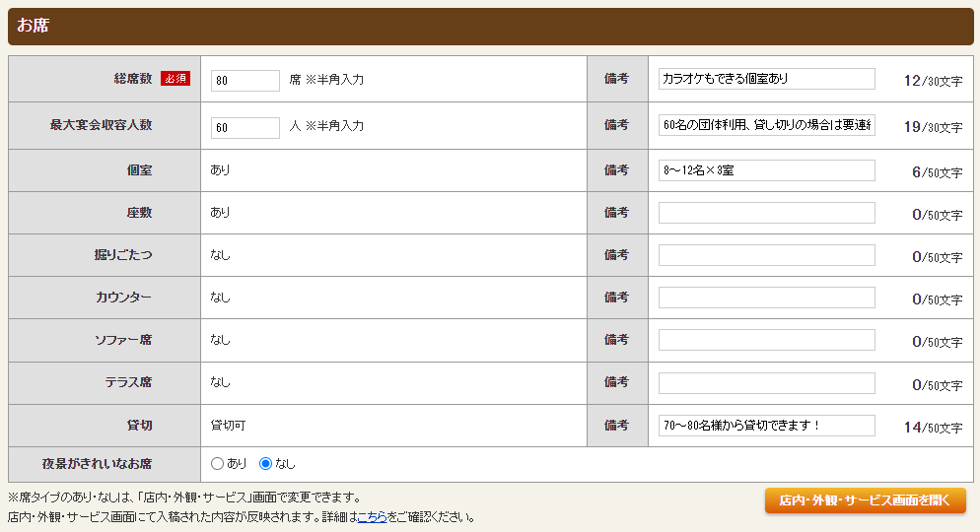Click the empty カウンター 備考 field
The width and height of the screenshot is (980, 532).
(x=766, y=298)
